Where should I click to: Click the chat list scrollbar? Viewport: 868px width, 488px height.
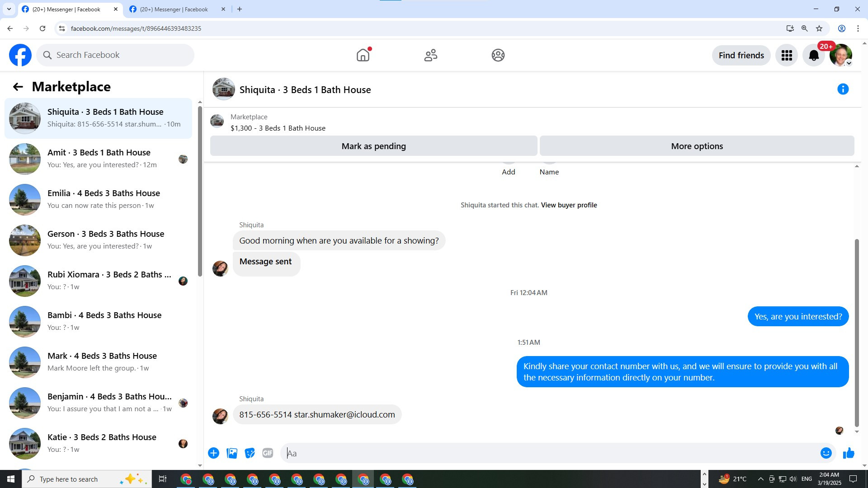coord(200,191)
